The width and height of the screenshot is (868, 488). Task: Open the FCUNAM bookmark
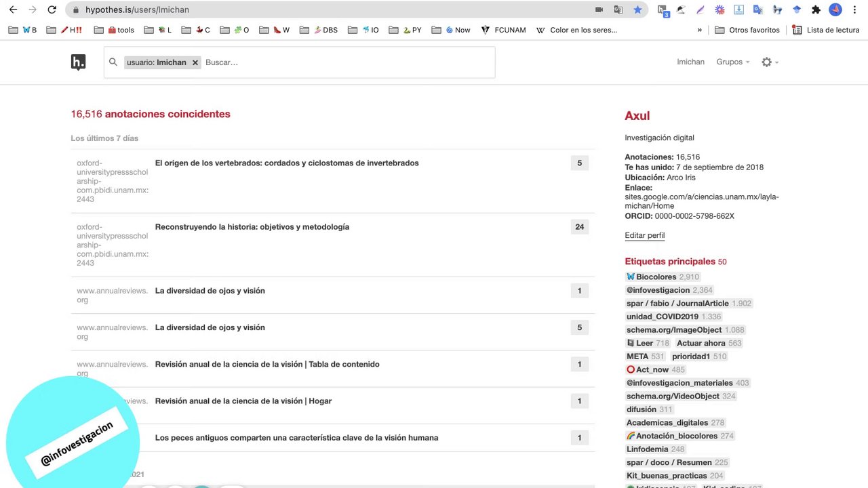[x=503, y=30]
